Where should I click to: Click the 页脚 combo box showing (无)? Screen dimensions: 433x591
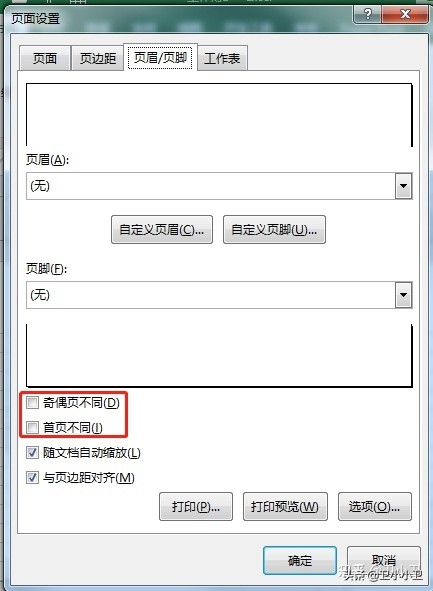pyautogui.click(x=219, y=295)
